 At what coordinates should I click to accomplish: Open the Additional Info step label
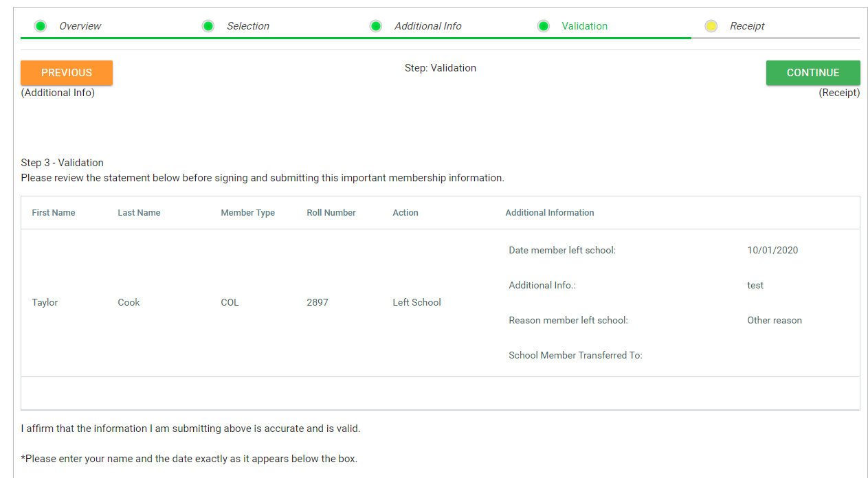[x=427, y=26]
